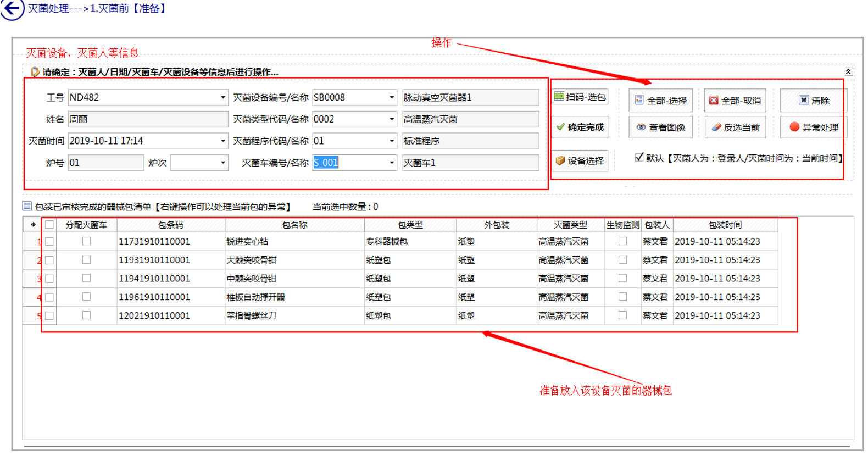This screenshot has width=868, height=466.
Task: Check 分配灭菌车 box for 锐进实心钻 row
Action: click(86, 241)
